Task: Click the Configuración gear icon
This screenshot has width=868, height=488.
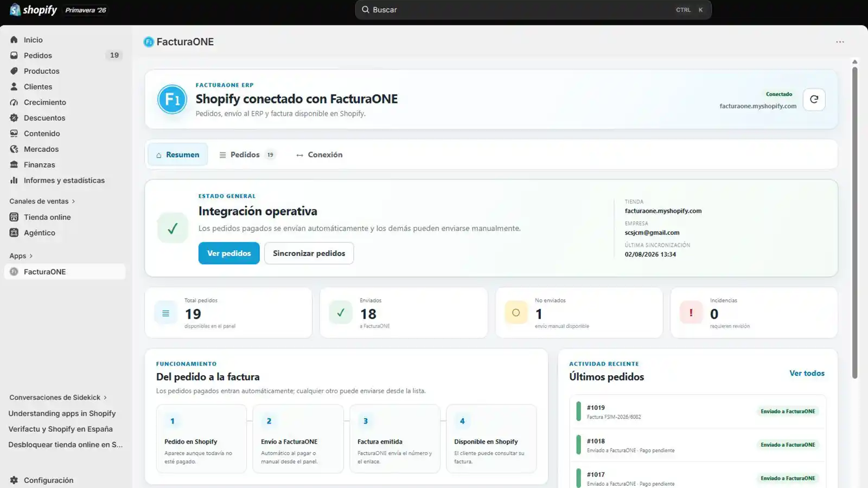Action: (14, 480)
